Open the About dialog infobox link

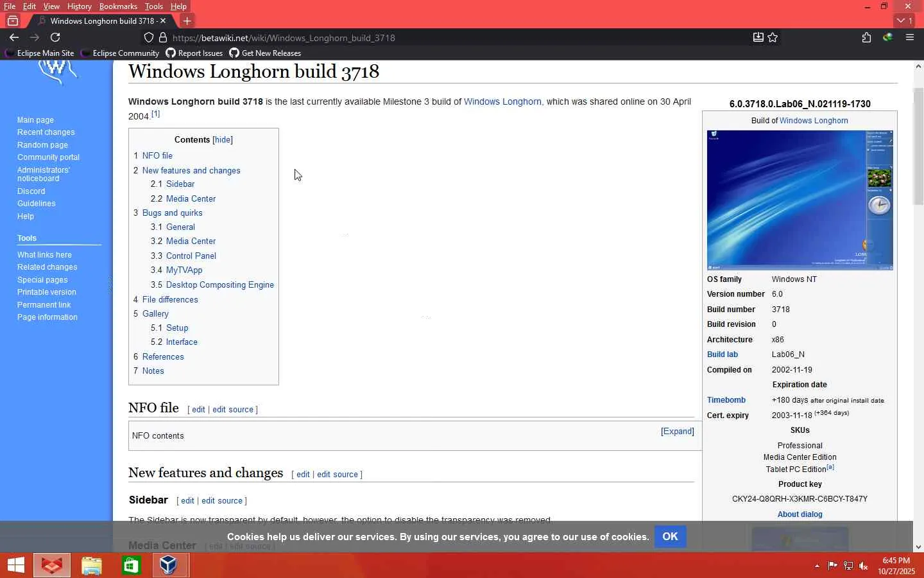(800, 514)
